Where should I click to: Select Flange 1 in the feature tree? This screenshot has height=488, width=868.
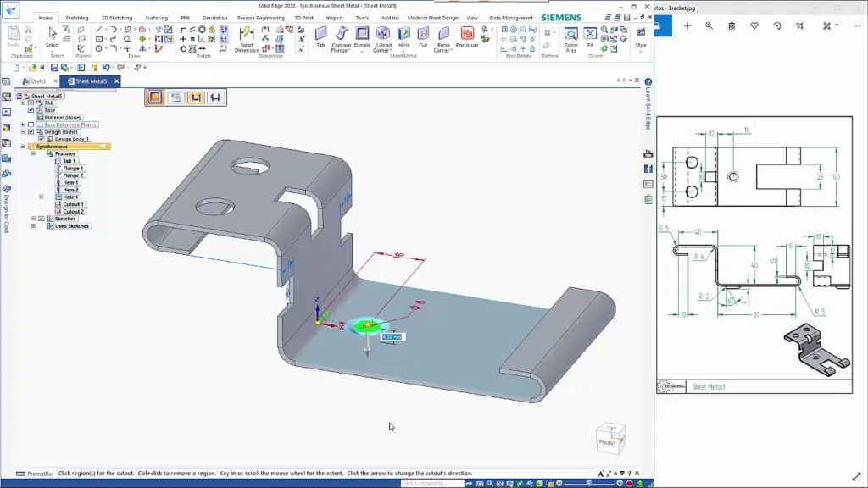pos(73,168)
